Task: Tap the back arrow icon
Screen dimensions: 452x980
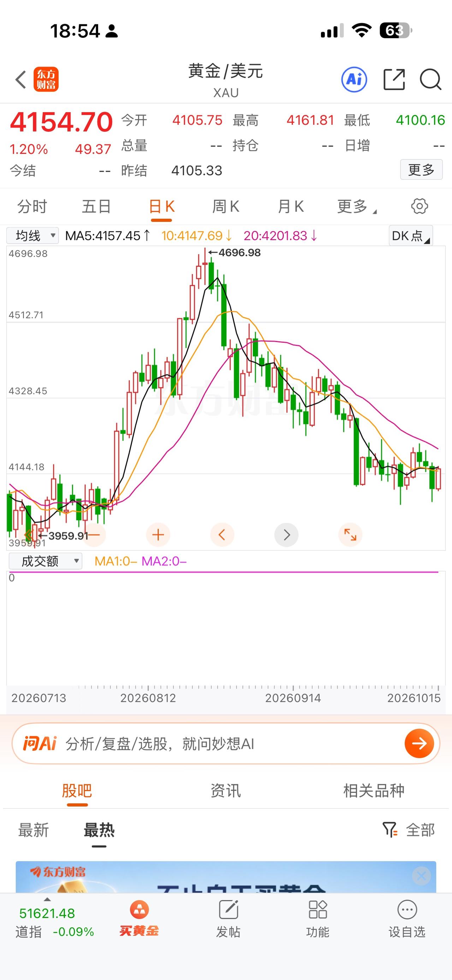Action: pyautogui.click(x=21, y=79)
